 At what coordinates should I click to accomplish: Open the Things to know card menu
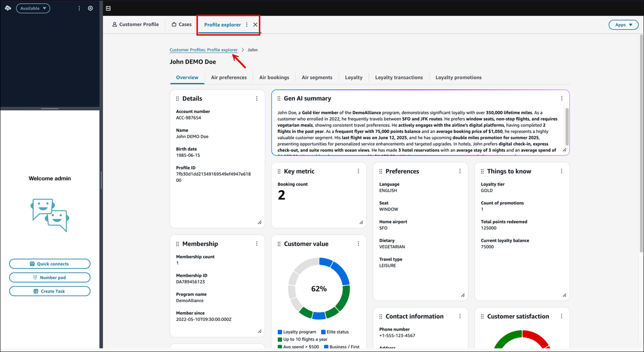pos(561,171)
